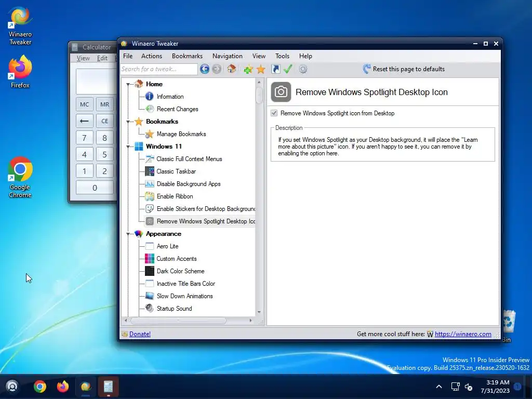Click the camera icon in the page header
Screen dimensions: 532x399
click(x=281, y=92)
